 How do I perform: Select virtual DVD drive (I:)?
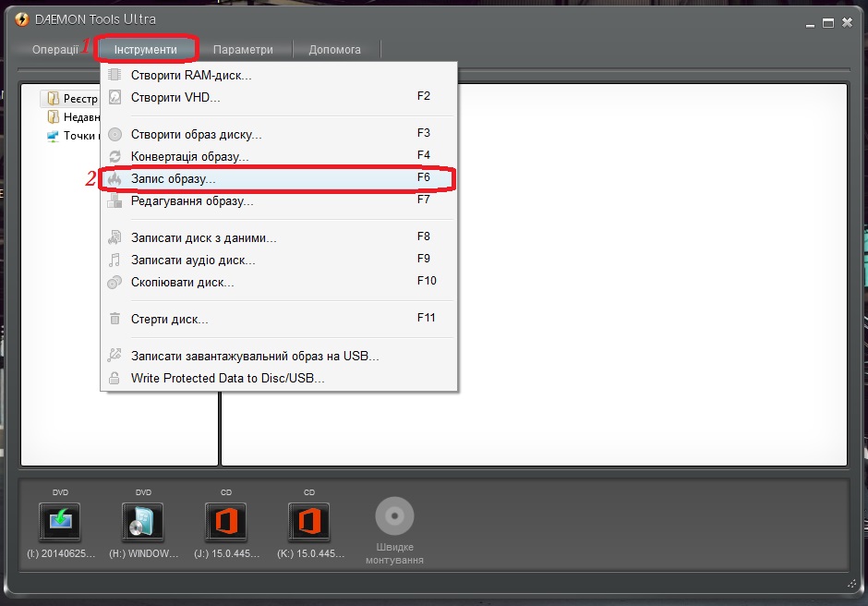[x=60, y=522]
